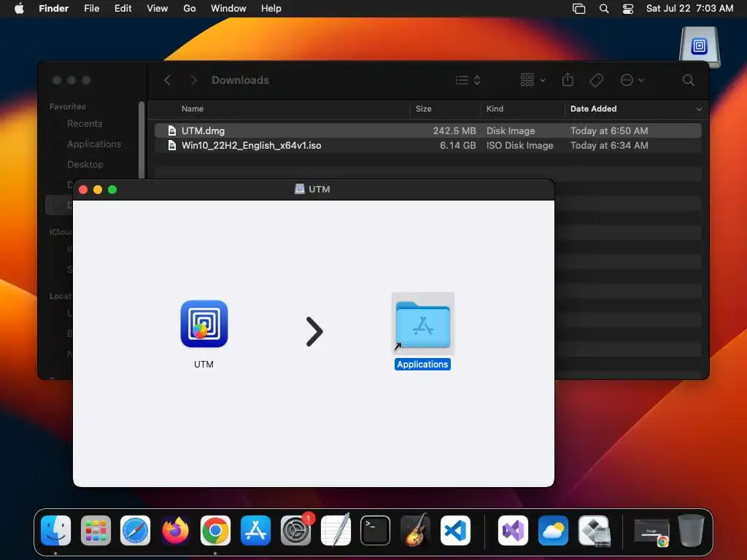The width and height of the screenshot is (747, 560).
Task: Open the group-by options dropdown in the Downloads toolbar
Action: tap(533, 80)
